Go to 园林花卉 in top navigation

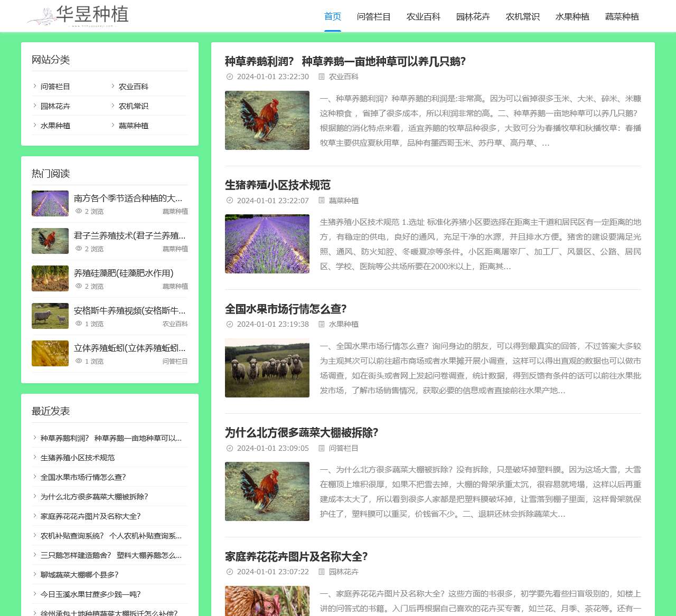coord(473,16)
